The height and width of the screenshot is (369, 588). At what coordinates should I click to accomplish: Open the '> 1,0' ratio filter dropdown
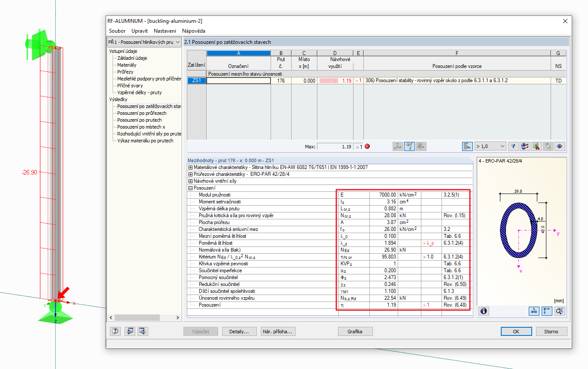pos(490,146)
